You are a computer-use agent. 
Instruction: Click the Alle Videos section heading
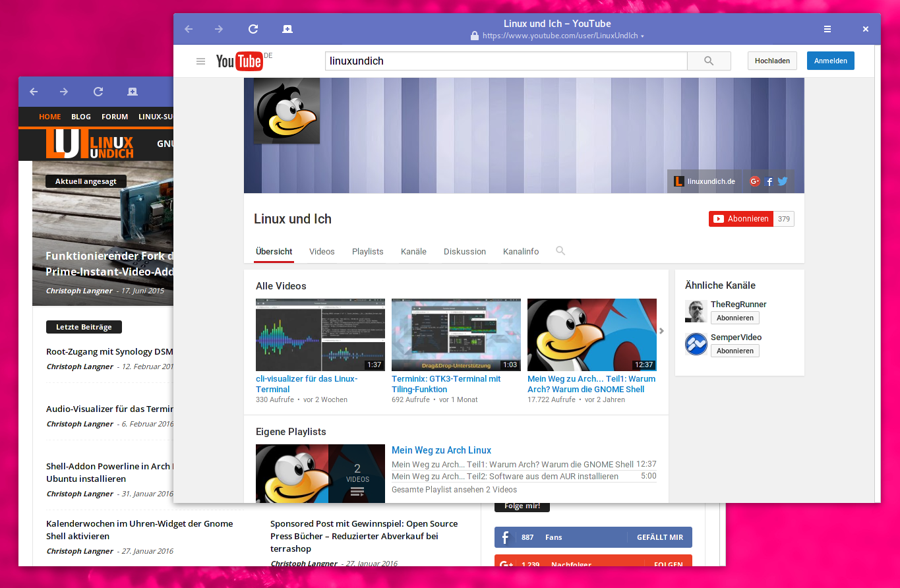(x=281, y=286)
